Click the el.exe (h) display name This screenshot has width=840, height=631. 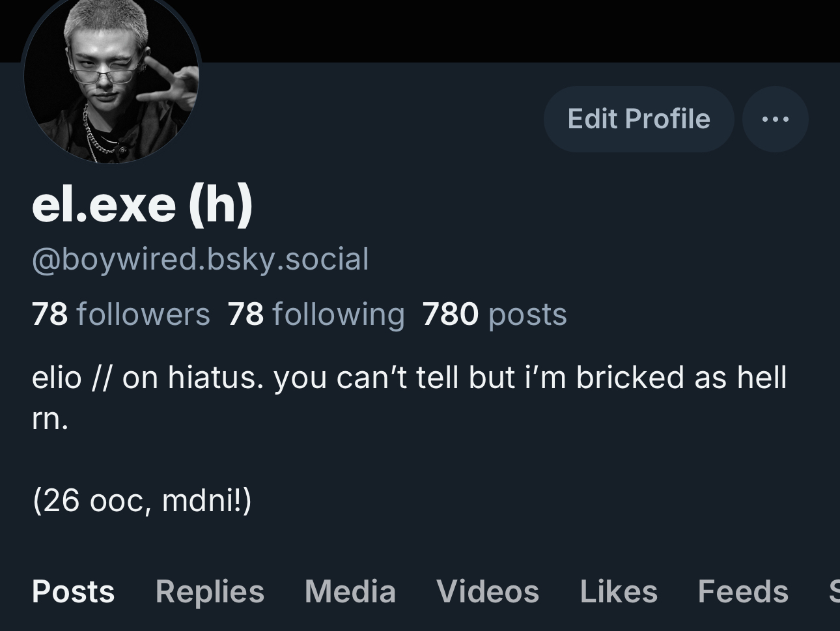[142, 204]
